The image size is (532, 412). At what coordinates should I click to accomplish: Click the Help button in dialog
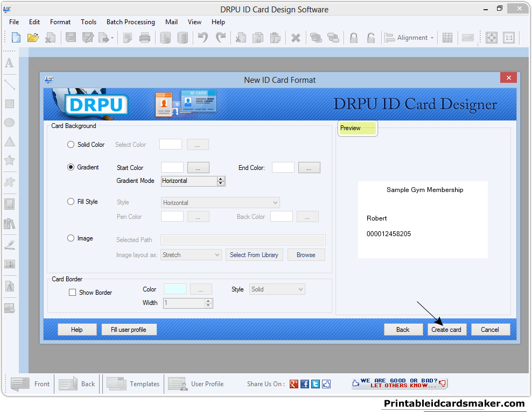pyautogui.click(x=76, y=330)
